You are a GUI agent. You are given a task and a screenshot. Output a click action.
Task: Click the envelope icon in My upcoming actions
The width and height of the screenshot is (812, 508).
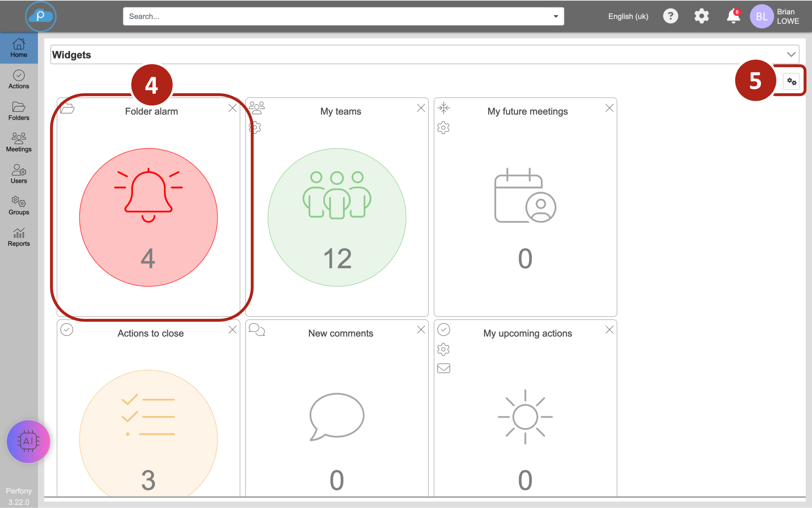click(x=443, y=368)
